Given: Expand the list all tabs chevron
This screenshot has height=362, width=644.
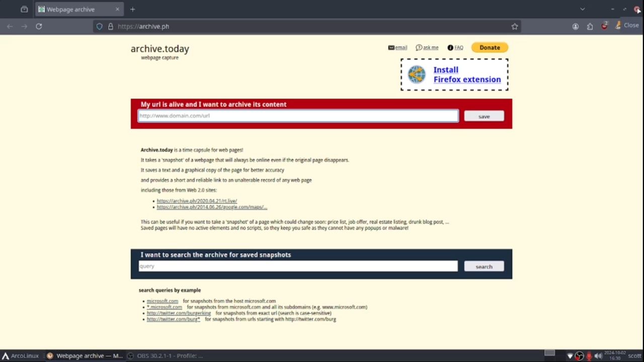Looking at the screenshot, I should [x=582, y=9].
